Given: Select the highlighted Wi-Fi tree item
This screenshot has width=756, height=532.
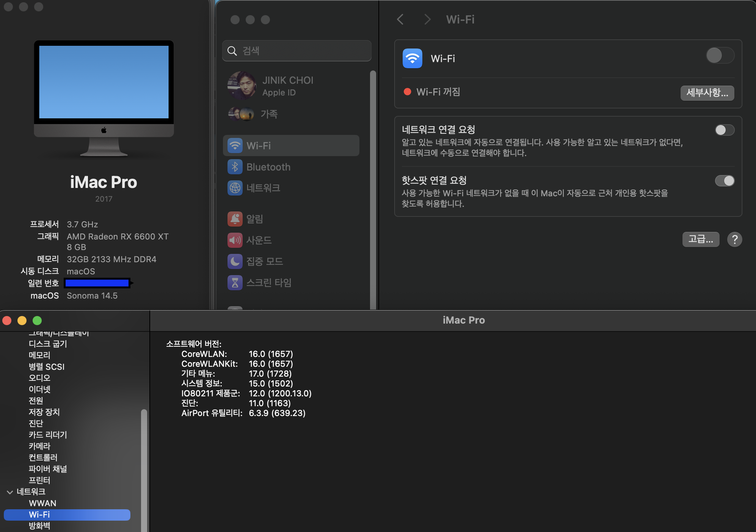Looking at the screenshot, I should click(67, 515).
